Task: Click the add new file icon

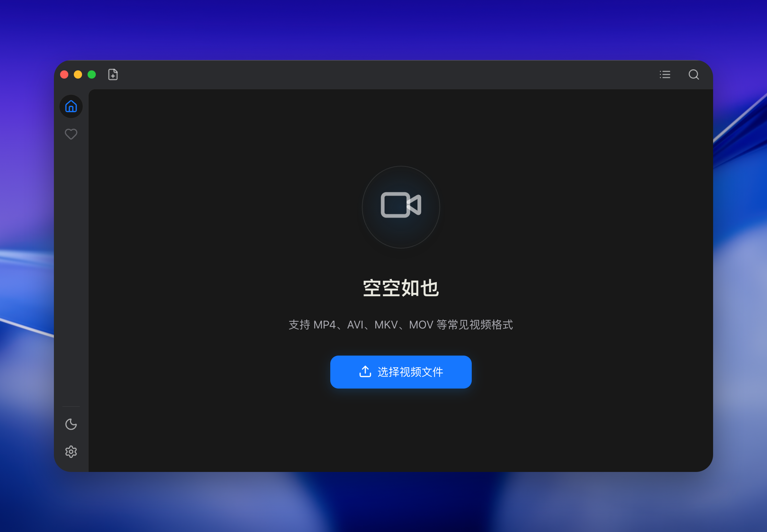Action: (x=113, y=74)
